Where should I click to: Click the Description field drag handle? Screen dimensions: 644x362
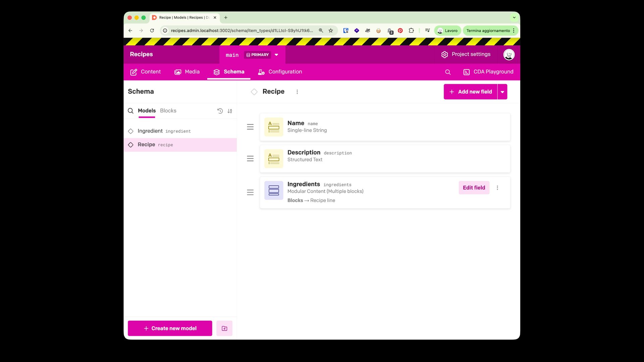click(250, 159)
